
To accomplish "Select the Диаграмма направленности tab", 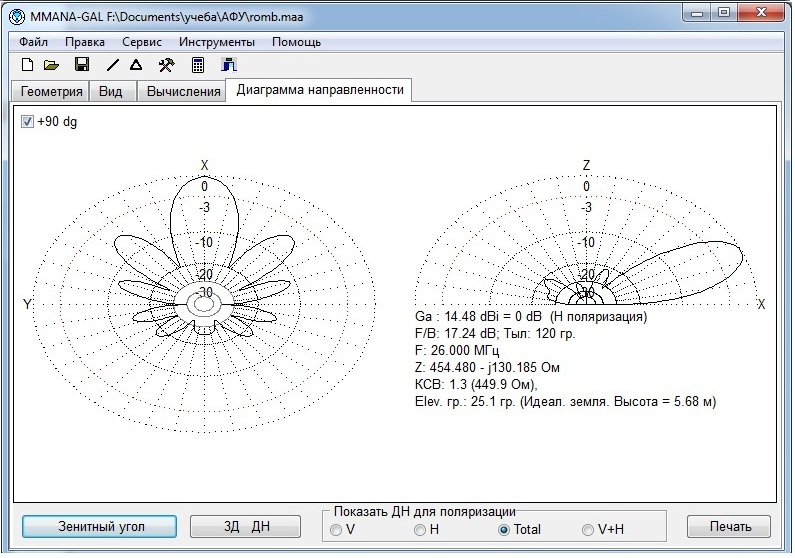I will [x=319, y=90].
